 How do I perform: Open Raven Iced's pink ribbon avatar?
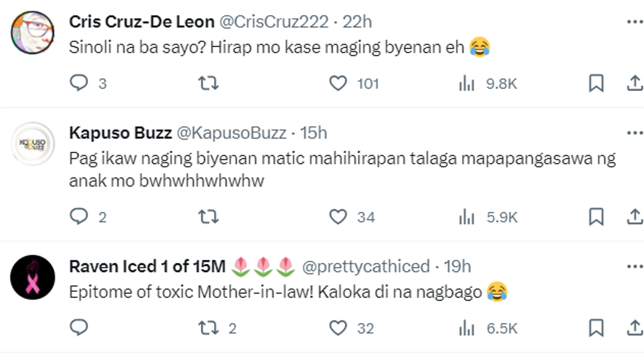point(33,277)
